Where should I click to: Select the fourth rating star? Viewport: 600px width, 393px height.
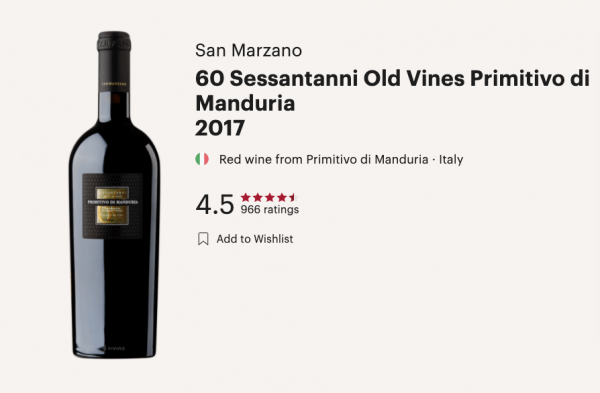tap(282, 197)
